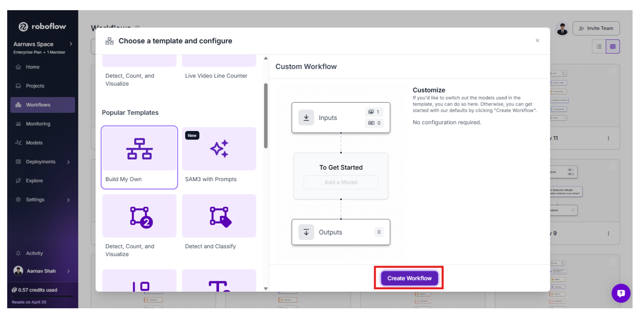Click the Outputs block in workflow preview
The height and width of the screenshot is (318, 644).
pos(341,232)
